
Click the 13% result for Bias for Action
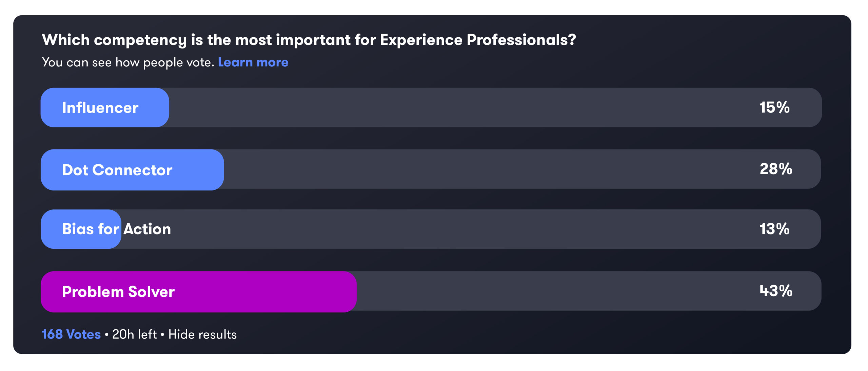(x=774, y=229)
